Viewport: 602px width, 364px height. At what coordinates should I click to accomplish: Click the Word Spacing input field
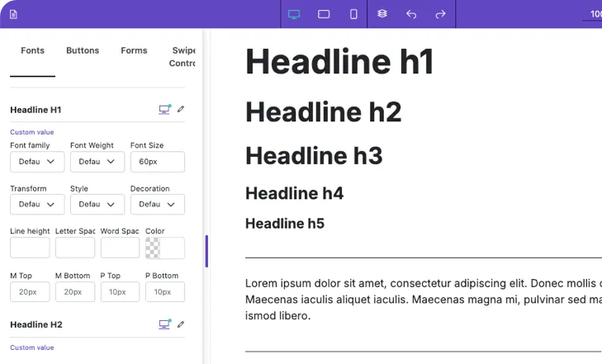[120, 248]
